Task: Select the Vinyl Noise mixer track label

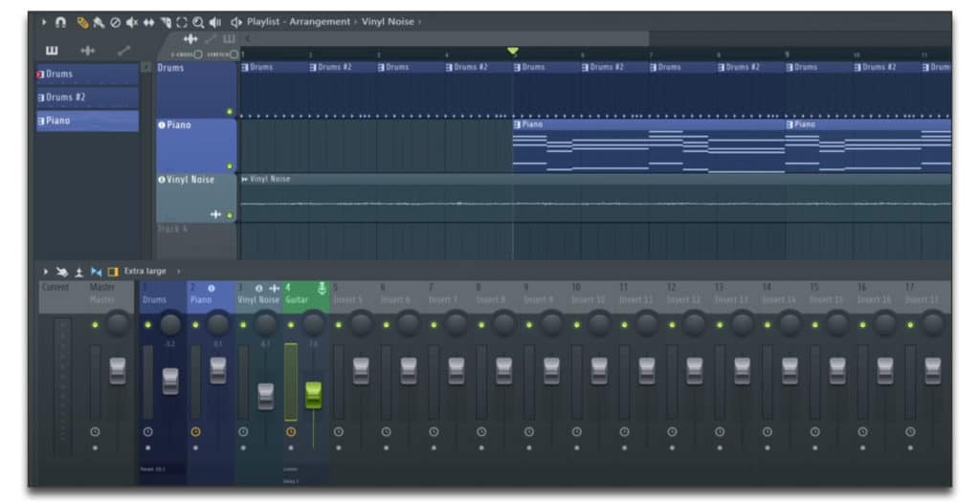Action: point(258,296)
